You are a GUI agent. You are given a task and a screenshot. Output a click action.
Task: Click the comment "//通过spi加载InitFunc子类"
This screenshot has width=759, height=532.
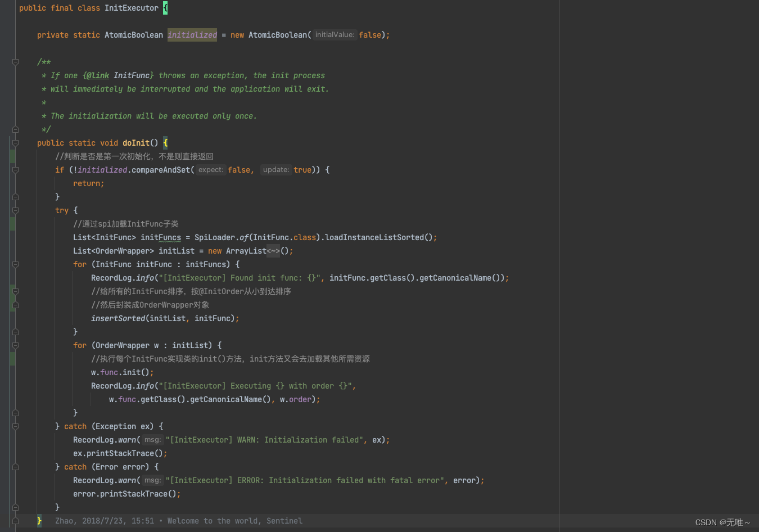[x=126, y=224]
